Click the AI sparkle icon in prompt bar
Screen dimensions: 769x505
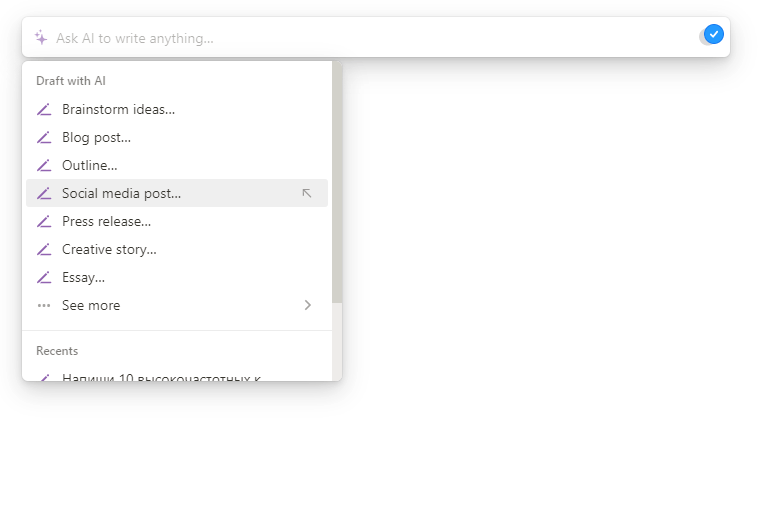point(41,38)
